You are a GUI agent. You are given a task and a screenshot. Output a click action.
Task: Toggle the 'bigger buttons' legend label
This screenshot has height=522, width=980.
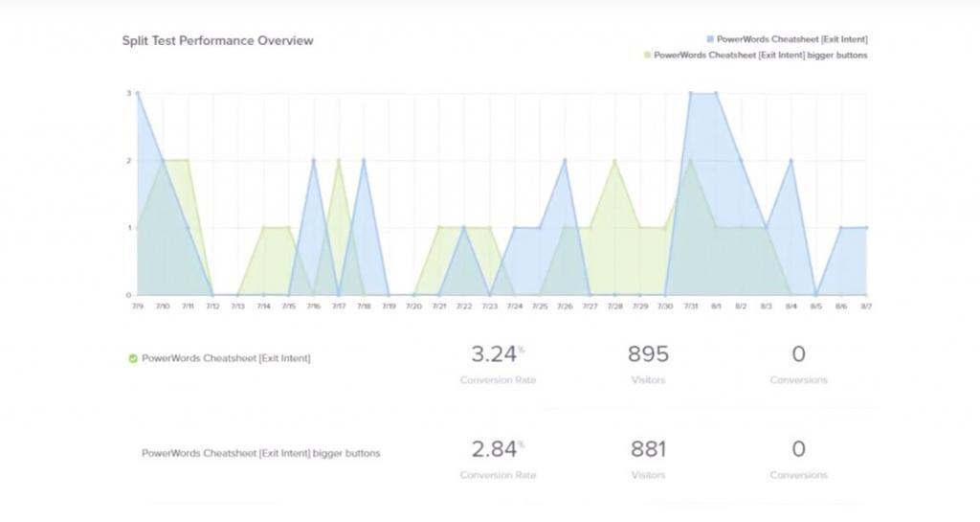761,56
